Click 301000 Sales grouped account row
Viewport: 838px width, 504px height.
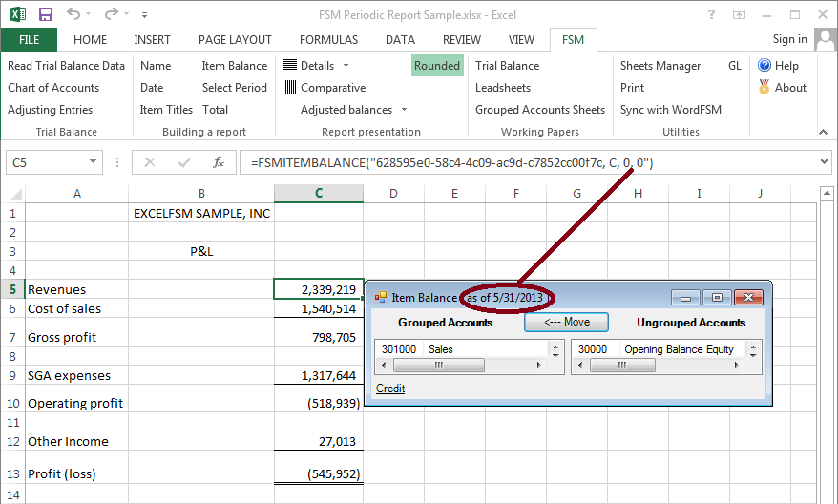tap(462, 349)
